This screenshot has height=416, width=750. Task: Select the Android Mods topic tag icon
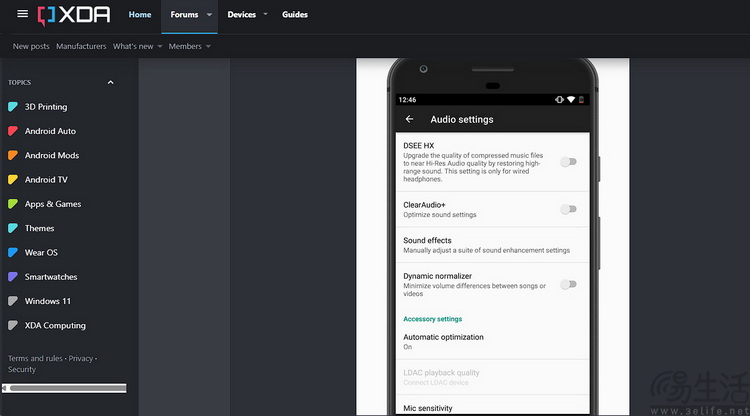coord(13,155)
